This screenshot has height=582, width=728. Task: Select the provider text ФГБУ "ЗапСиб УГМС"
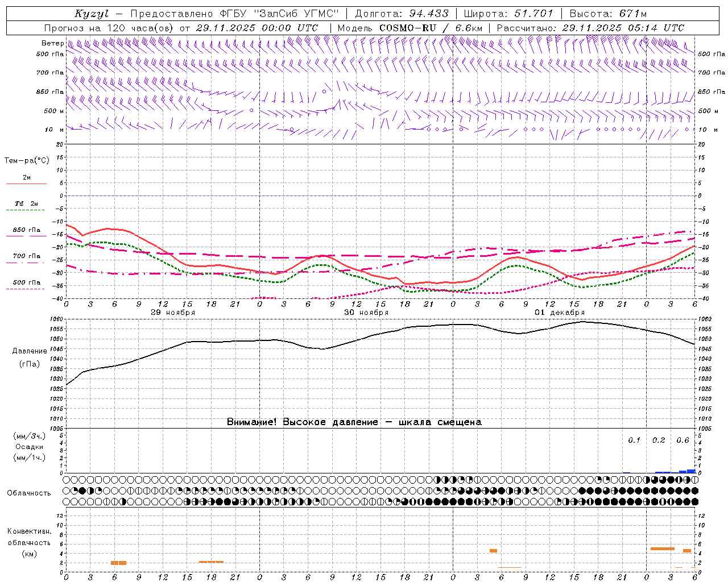pyautogui.click(x=279, y=14)
